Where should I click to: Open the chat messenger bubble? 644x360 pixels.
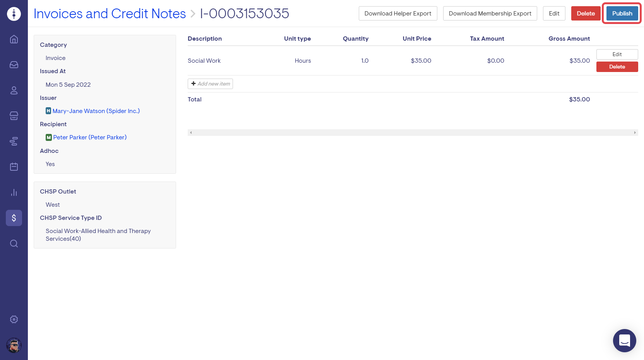pyautogui.click(x=624, y=341)
